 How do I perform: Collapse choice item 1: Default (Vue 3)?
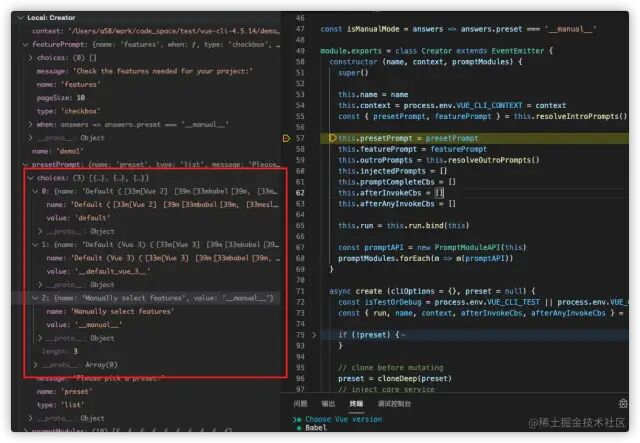pos(36,245)
